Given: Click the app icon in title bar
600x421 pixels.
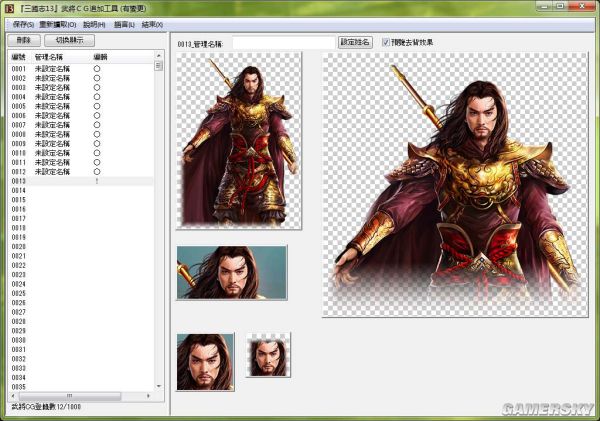Looking at the screenshot, I should (x=9, y=8).
